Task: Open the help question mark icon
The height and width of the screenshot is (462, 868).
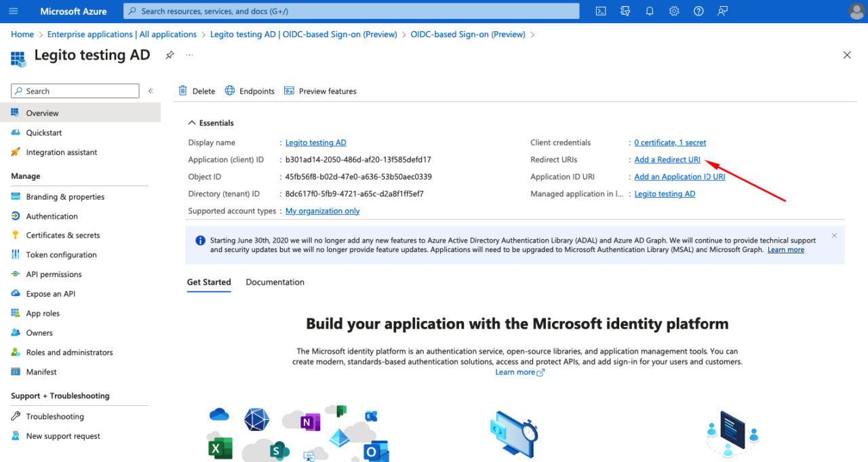Action: 698,11
